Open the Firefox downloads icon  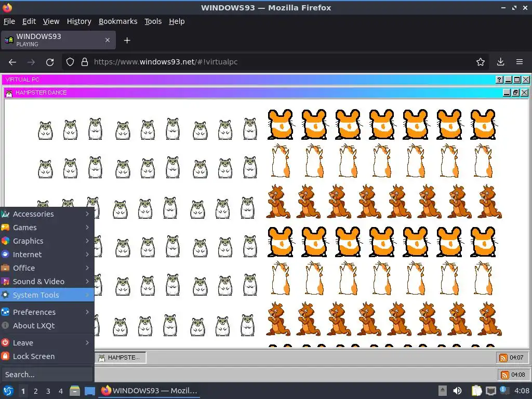coord(500,62)
